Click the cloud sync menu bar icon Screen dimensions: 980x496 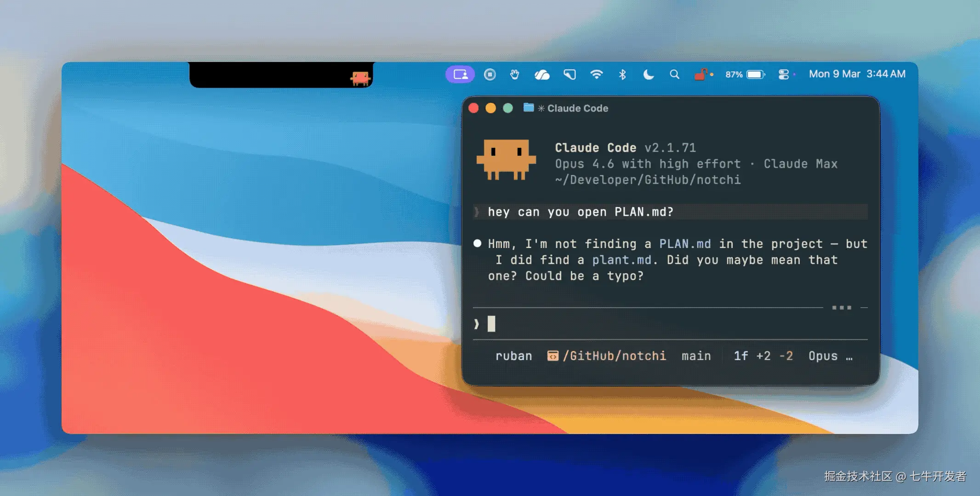(542, 74)
